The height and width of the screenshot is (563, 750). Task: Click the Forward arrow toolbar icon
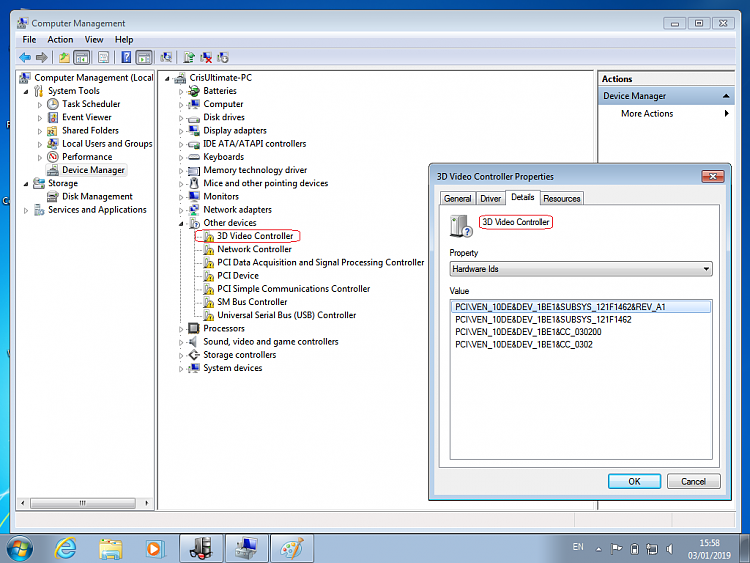tap(42, 58)
